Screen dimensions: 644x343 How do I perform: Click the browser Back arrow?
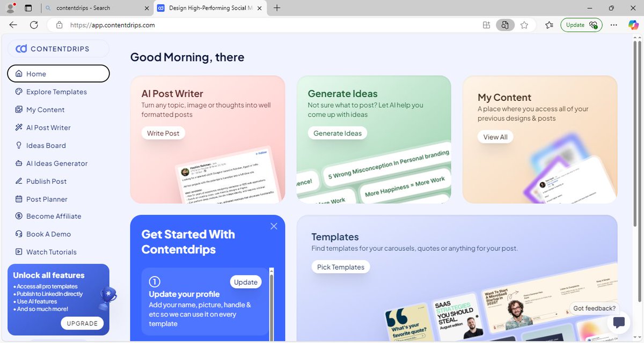(13, 25)
